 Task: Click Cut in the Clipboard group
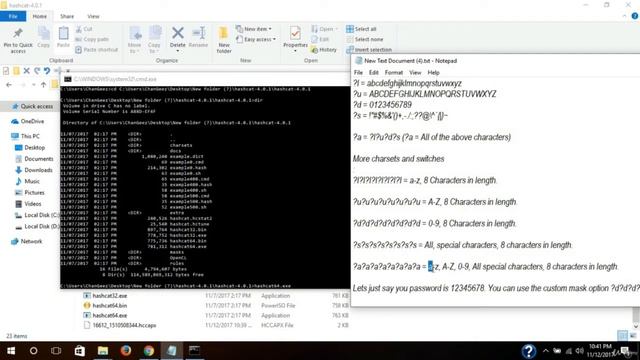[84, 29]
